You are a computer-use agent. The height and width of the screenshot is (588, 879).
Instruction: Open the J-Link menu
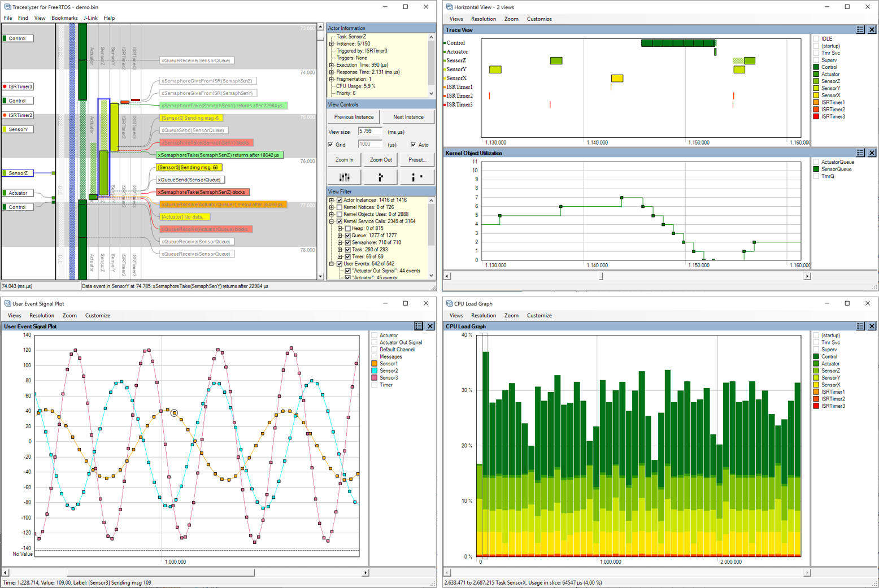tap(90, 18)
